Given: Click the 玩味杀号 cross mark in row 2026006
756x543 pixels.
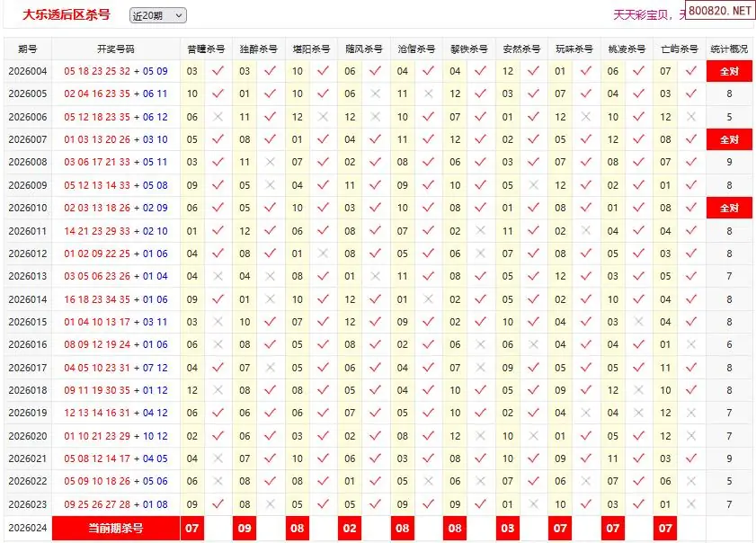Looking at the screenshot, I should click(x=585, y=117).
